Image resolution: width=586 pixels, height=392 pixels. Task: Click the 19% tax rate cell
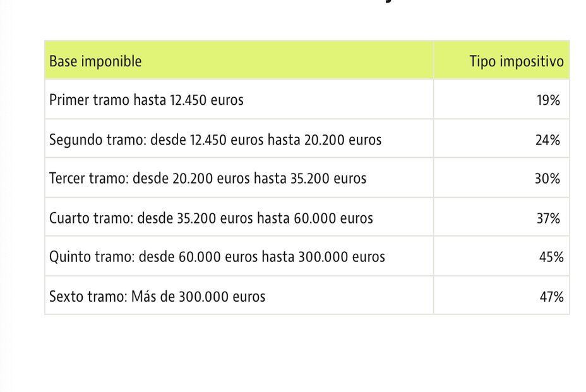(x=548, y=100)
